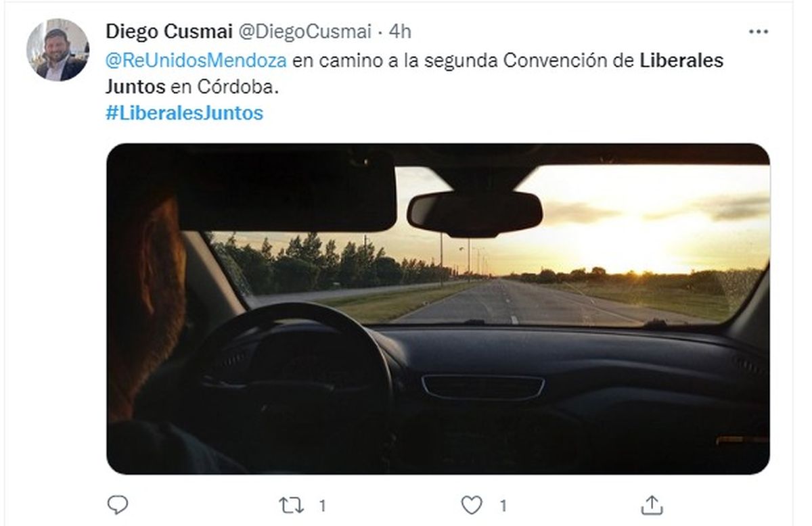View the retweet count number

point(323,505)
